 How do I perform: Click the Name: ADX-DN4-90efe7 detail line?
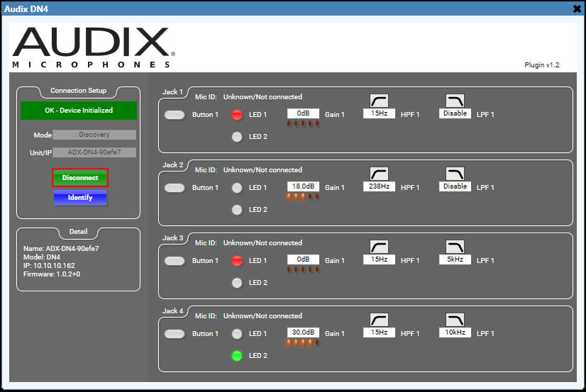coord(61,248)
